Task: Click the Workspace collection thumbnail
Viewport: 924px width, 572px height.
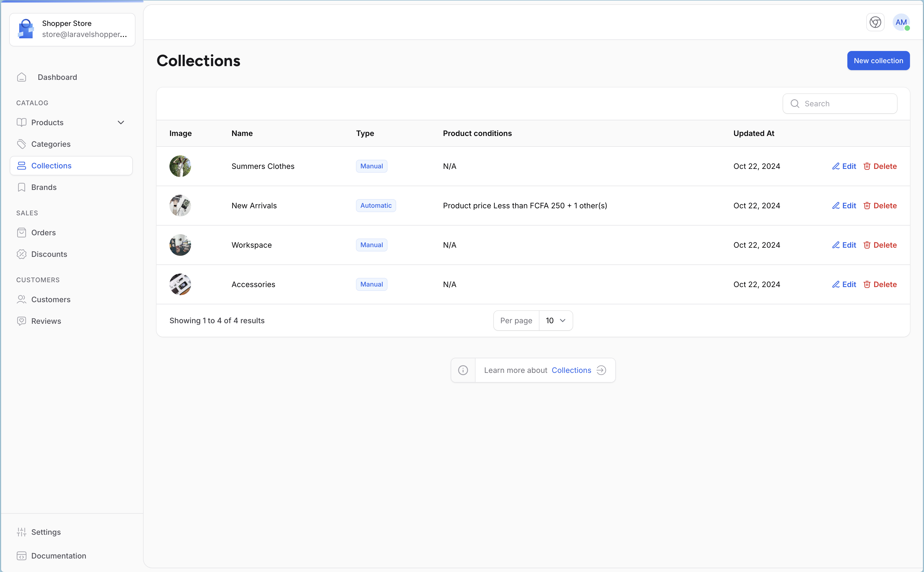Action: (180, 245)
